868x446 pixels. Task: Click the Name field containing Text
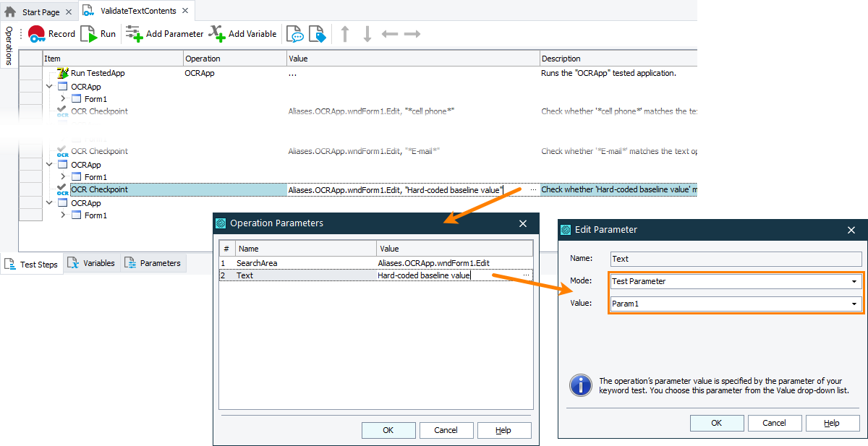[736, 258]
